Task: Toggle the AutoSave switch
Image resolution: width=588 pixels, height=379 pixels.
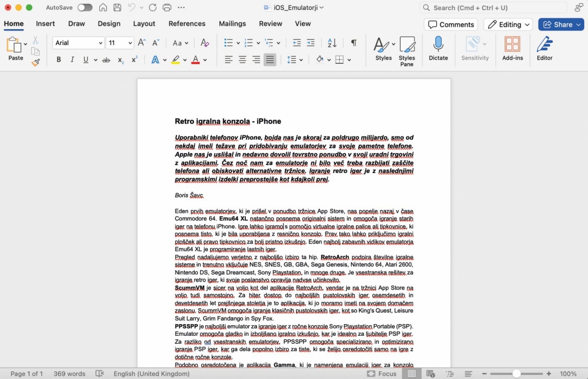Action: 85,8
